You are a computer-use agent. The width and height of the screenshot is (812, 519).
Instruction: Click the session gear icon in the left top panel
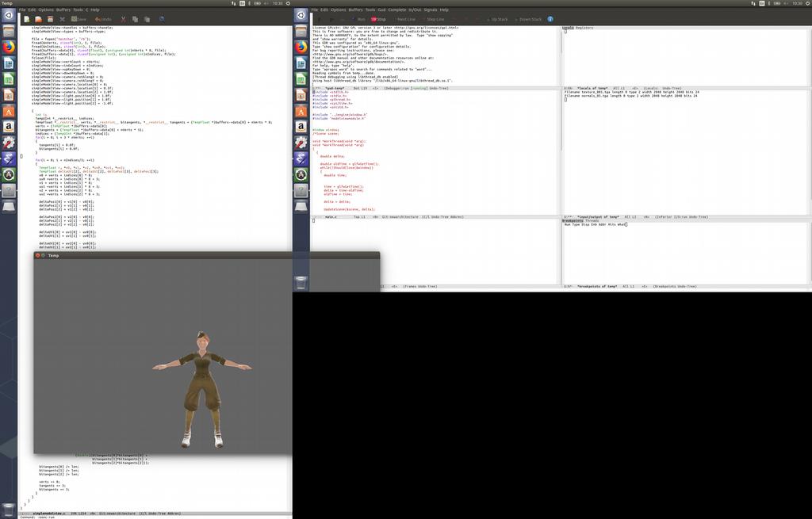(x=288, y=3)
